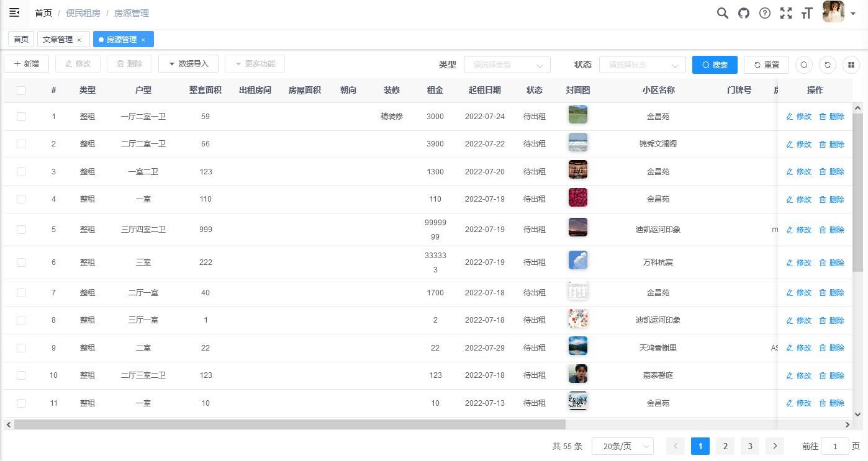
Task: Click the horizontal table scrollbar
Action: [x=289, y=424]
